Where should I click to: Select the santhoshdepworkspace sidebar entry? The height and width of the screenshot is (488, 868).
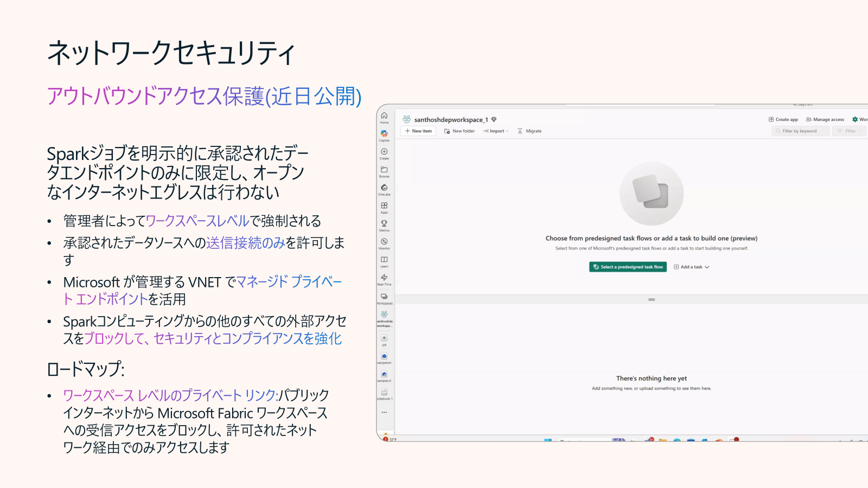384,319
